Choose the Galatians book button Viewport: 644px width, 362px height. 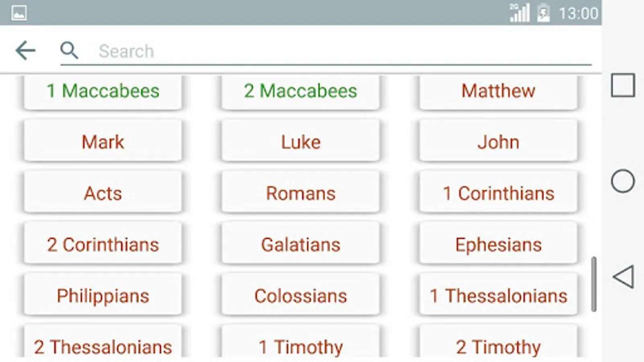point(301,244)
